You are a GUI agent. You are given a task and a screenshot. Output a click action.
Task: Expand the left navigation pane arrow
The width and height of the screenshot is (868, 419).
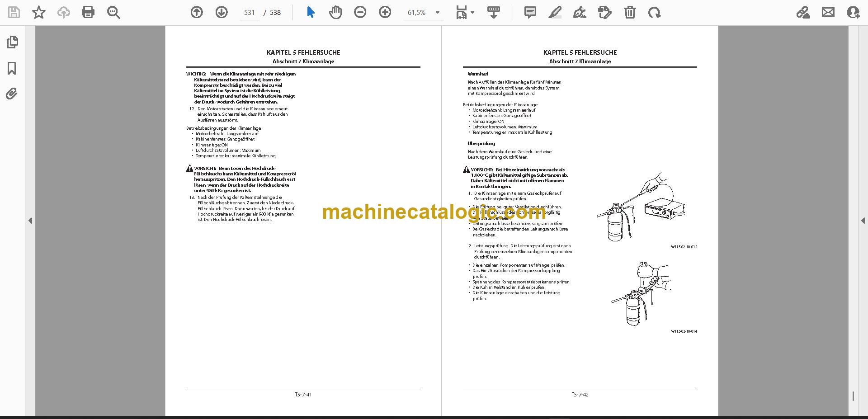pyautogui.click(x=30, y=221)
